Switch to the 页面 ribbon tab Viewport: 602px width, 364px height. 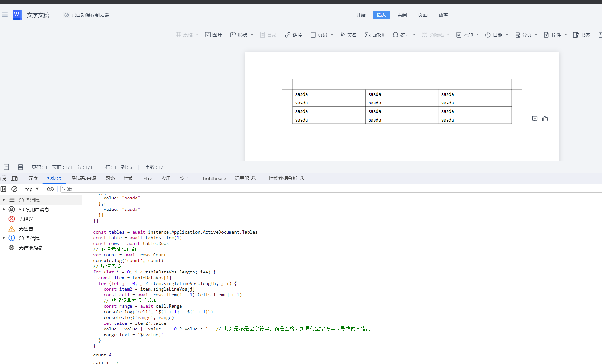pos(423,15)
